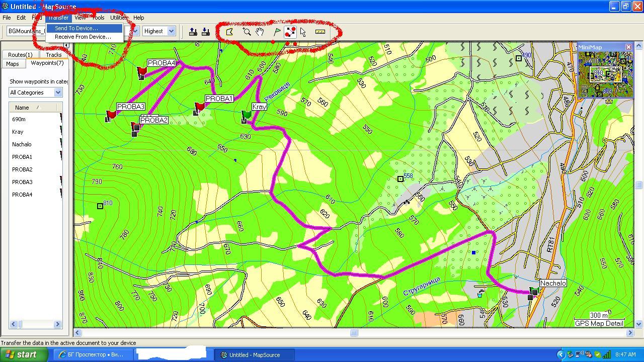644x362 pixels.
Task: Select the Zoom magnifier tool
Action: (x=247, y=32)
